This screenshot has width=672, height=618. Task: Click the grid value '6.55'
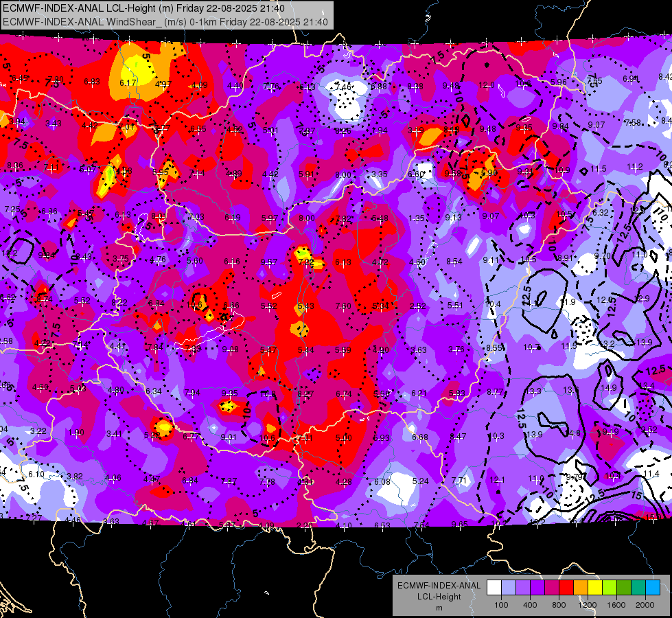pos(198,128)
